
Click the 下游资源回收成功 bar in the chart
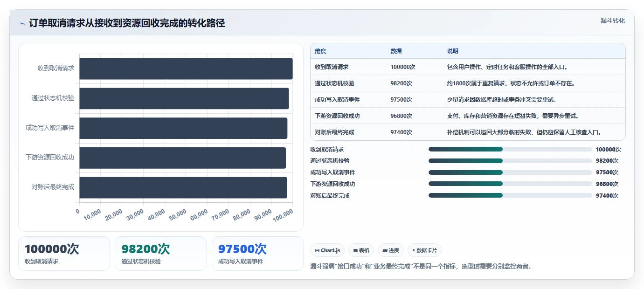pos(182,158)
